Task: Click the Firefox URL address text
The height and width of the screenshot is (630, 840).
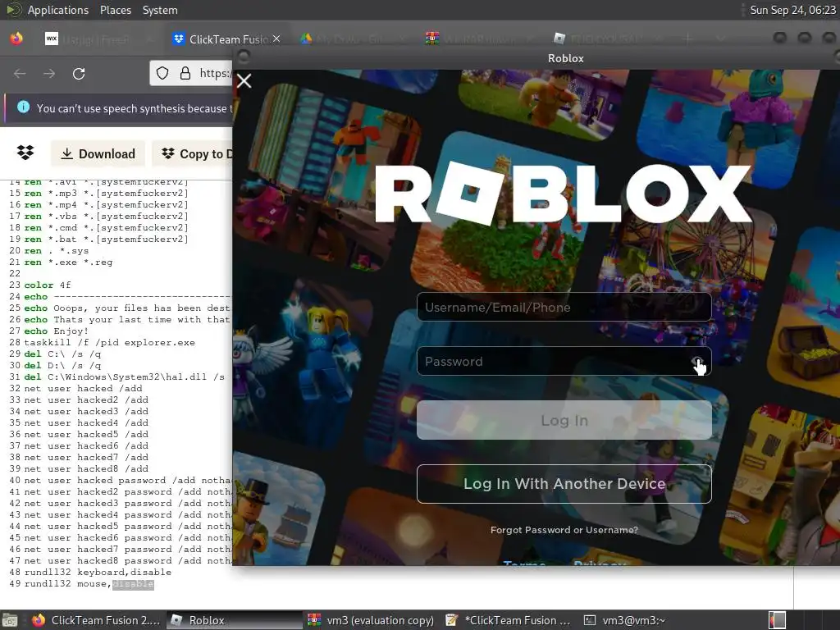Action: click(x=215, y=73)
